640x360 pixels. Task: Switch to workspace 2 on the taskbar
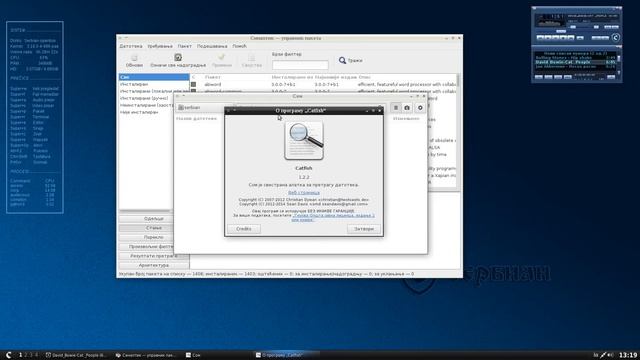[x=26, y=355]
